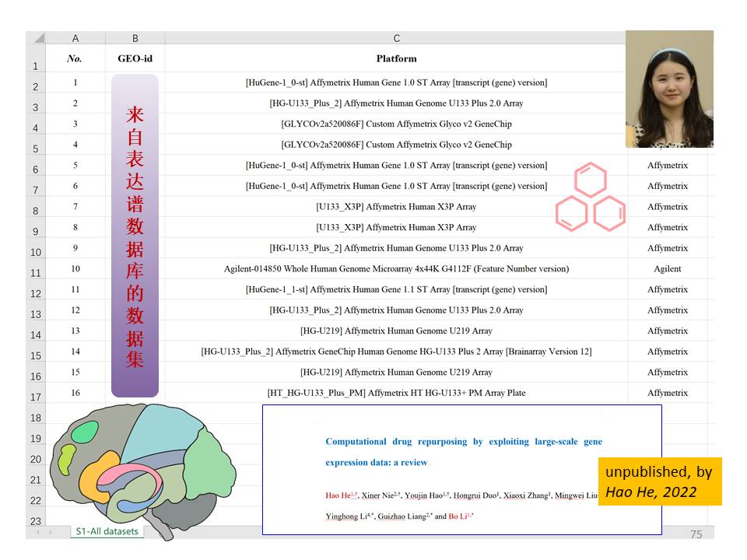Click the Agilent cell in row 11

[667, 269]
